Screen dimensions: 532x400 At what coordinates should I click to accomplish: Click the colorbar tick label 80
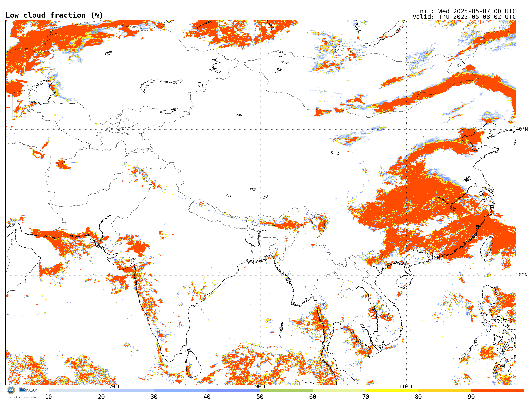tap(418, 397)
